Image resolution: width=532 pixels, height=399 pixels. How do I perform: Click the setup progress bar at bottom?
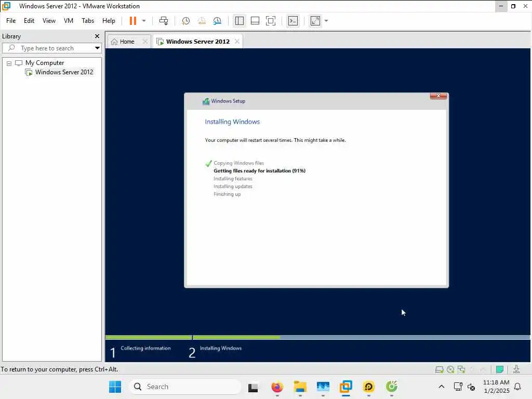[x=317, y=337]
